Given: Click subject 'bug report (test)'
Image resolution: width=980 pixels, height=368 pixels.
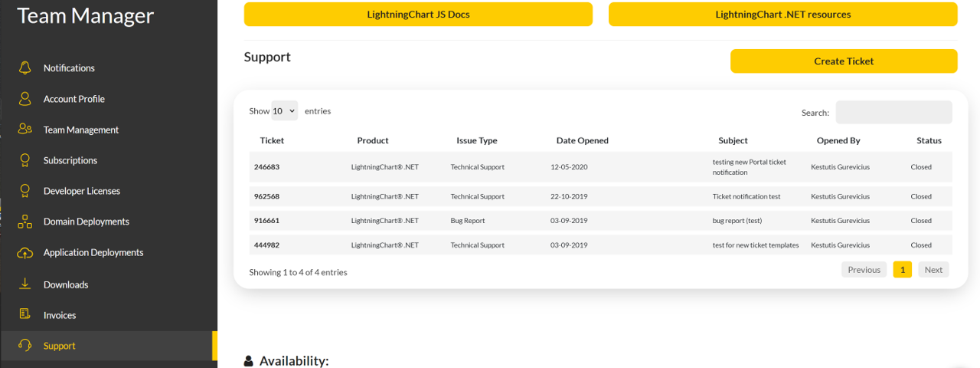Looking at the screenshot, I should coord(737,221).
